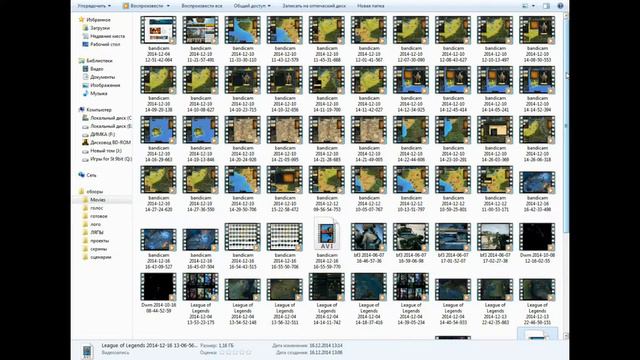Open the view options dropdown arrow
Image resolution: width=640 pixels, height=360 pixels.
coord(533,6)
